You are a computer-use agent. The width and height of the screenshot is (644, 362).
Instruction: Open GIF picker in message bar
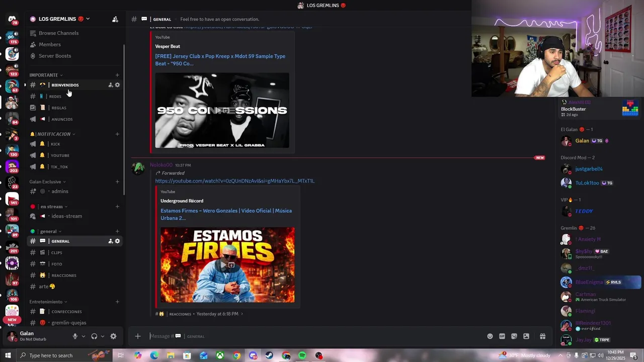click(502, 336)
